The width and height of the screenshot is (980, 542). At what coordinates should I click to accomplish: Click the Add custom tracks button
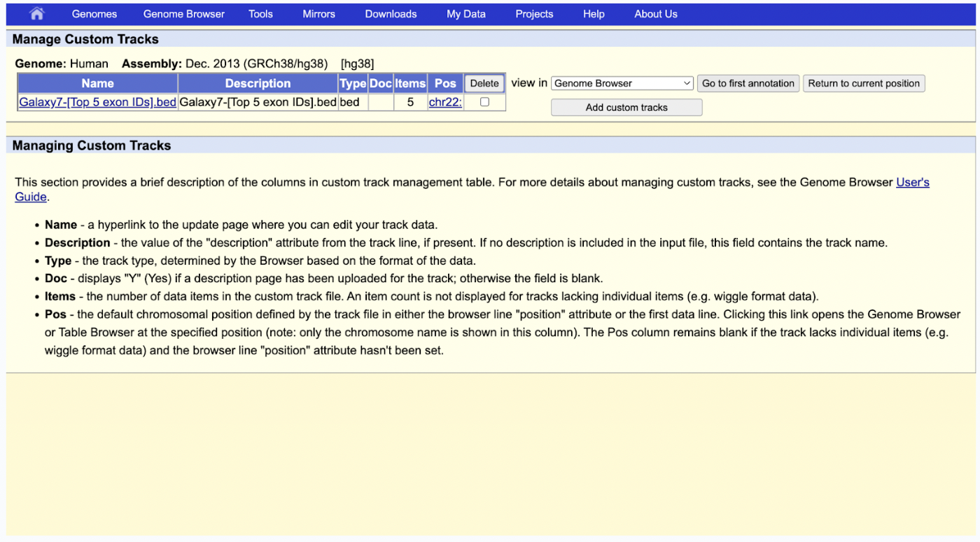(626, 107)
